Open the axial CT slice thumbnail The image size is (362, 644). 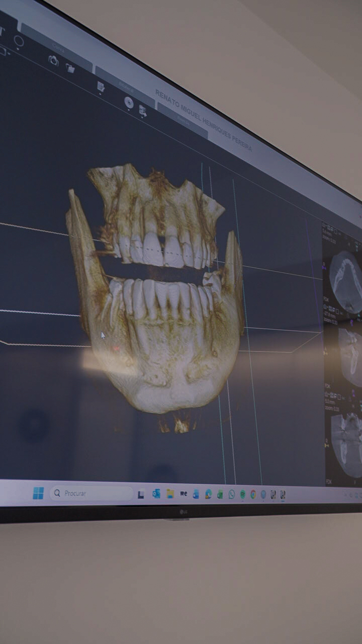point(346,281)
